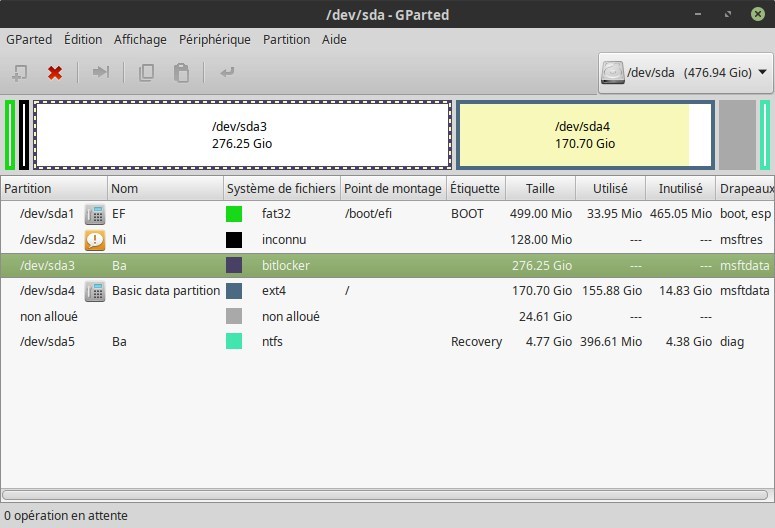Click the gray non alloué color swatch
The image size is (775, 528).
[234, 316]
